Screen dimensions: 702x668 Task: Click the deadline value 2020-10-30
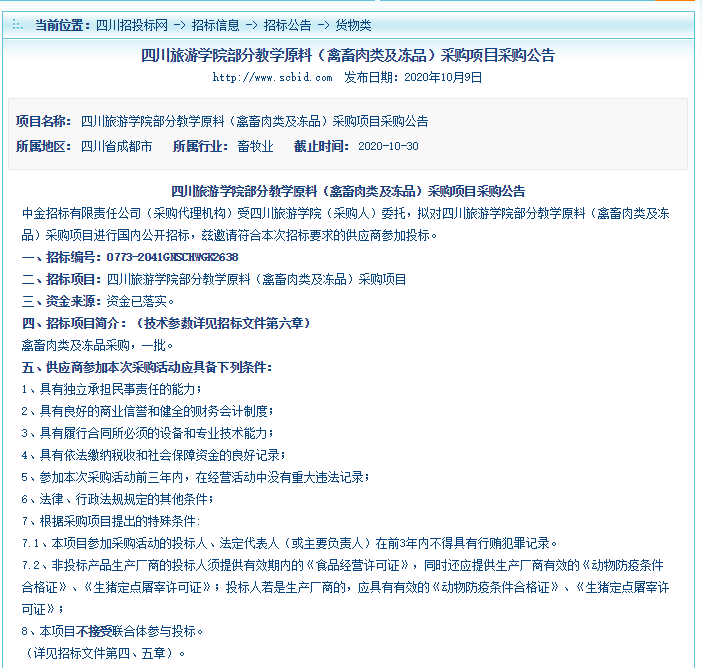[x=388, y=146]
